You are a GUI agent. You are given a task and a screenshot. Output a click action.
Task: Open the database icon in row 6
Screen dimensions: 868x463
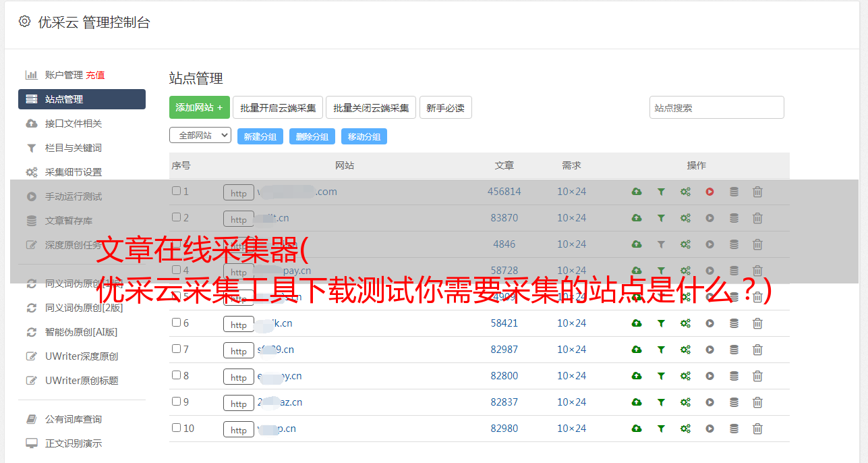pyautogui.click(x=734, y=323)
